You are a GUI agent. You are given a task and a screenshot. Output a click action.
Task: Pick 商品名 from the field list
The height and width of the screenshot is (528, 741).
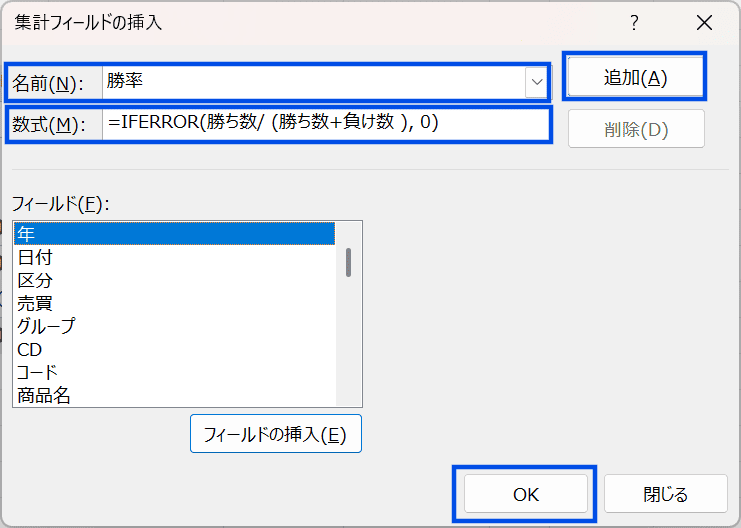(x=174, y=395)
